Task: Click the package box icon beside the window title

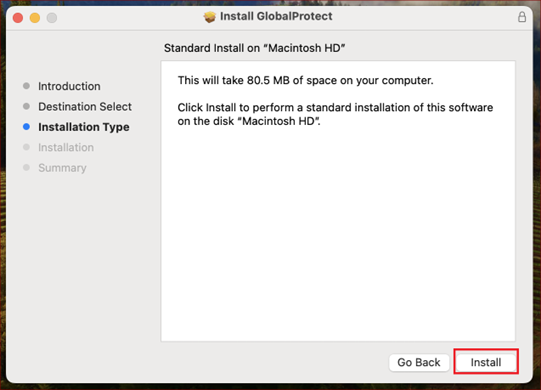Action: click(209, 17)
